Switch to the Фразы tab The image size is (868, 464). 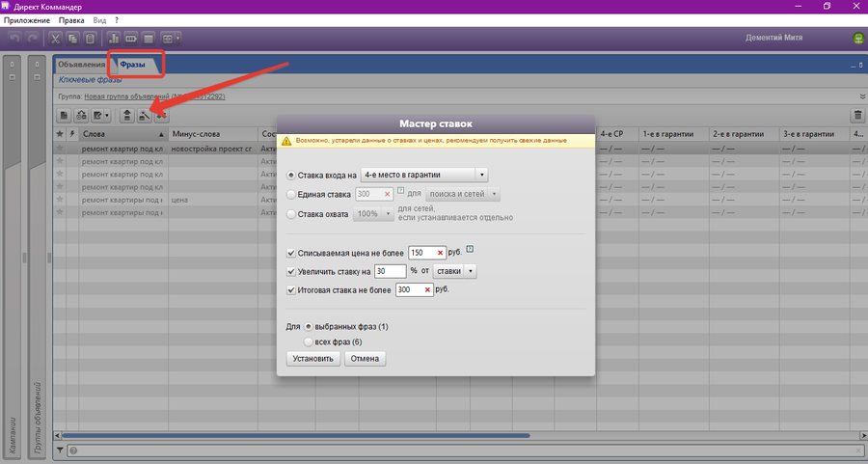point(133,65)
